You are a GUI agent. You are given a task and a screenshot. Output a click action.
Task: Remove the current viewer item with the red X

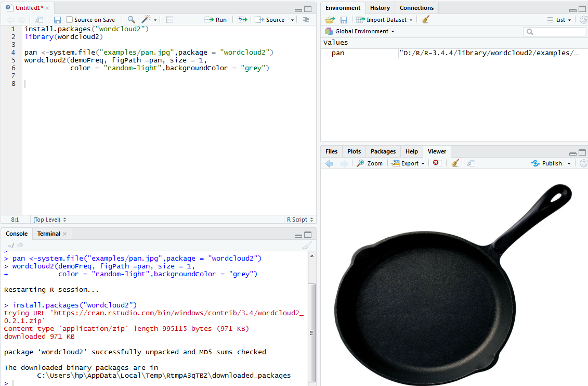(436, 163)
